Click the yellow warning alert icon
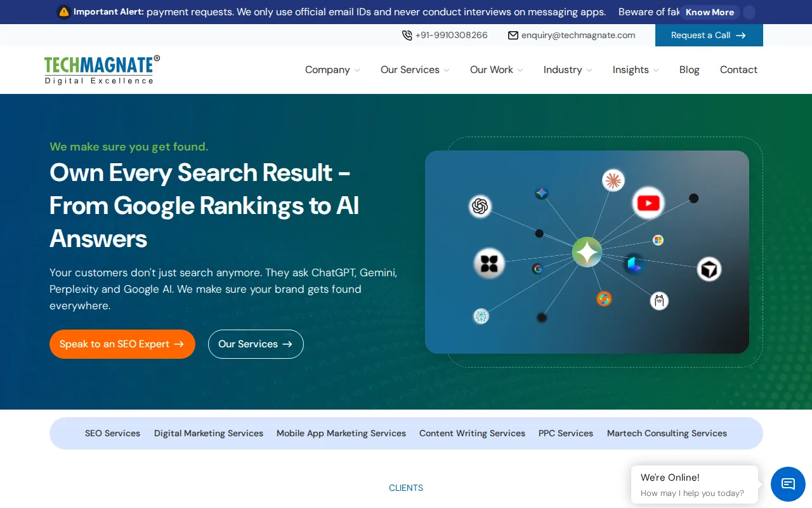812x508 pixels. point(63,11)
